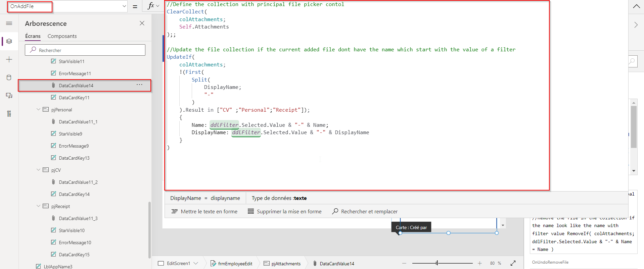Click the Insert plus icon in sidebar
644x269 pixels.
pos(9,60)
